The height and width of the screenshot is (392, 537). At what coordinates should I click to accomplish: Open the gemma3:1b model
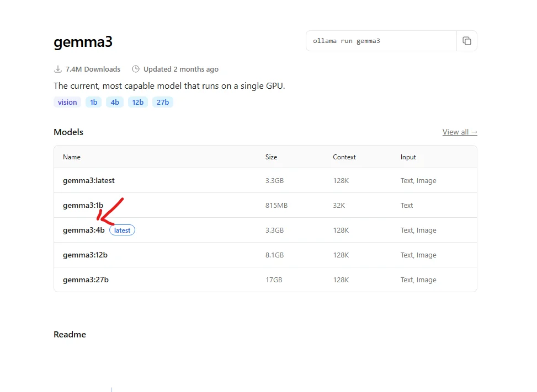coord(83,205)
